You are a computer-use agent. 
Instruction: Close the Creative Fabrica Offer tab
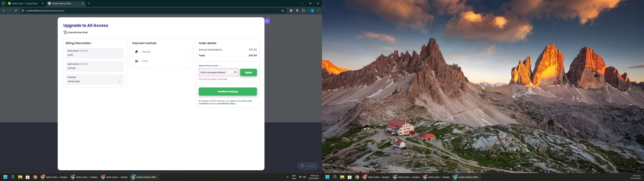(x=83, y=3)
